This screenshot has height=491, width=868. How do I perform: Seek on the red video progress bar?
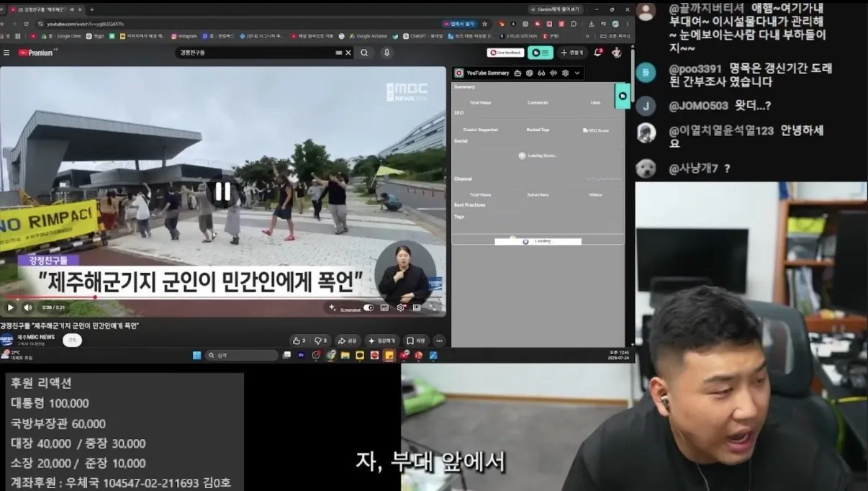(x=223, y=297)
